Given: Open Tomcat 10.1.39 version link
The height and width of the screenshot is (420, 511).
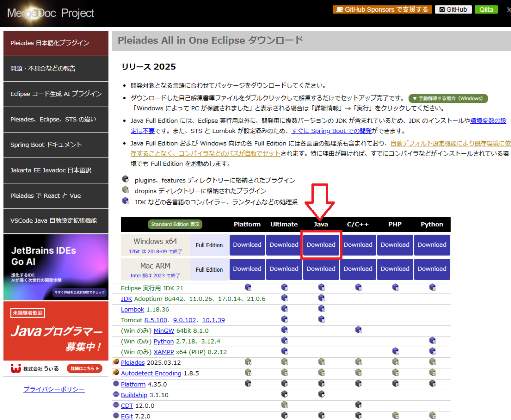Looking at the screenshot, I should pos(214,320).
